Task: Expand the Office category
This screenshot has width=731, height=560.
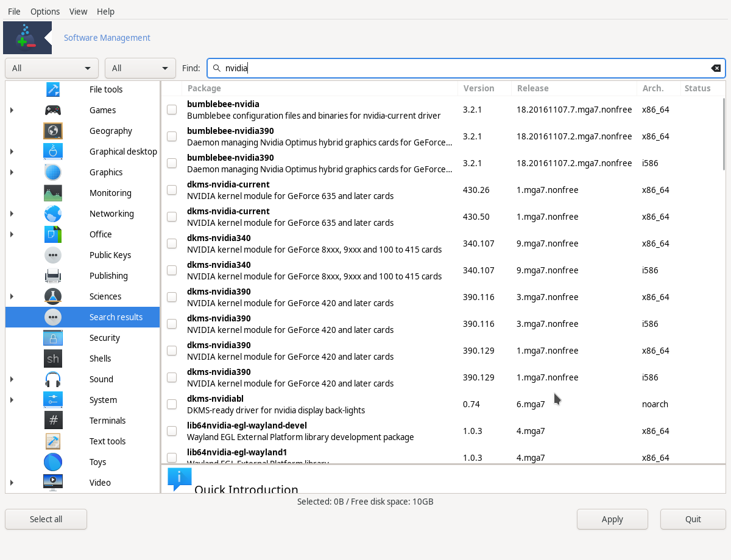Action: [12, 234]
